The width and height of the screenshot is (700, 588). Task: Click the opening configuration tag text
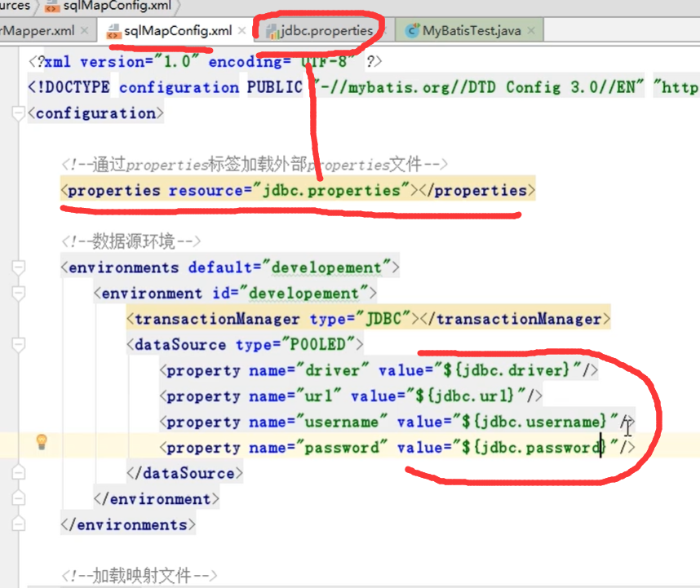[x=95, y=113]
